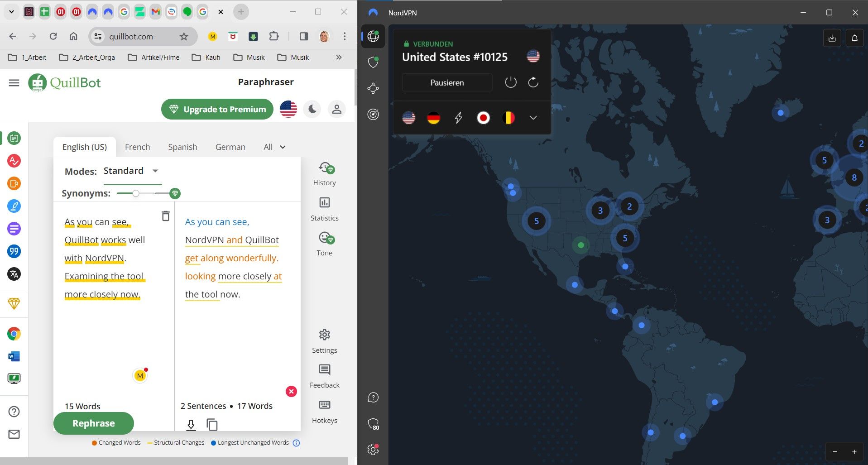The image size is (868, 465).
Task: Click the premium diamond end of Synonyms slider
Action: [x=175, y=194]
